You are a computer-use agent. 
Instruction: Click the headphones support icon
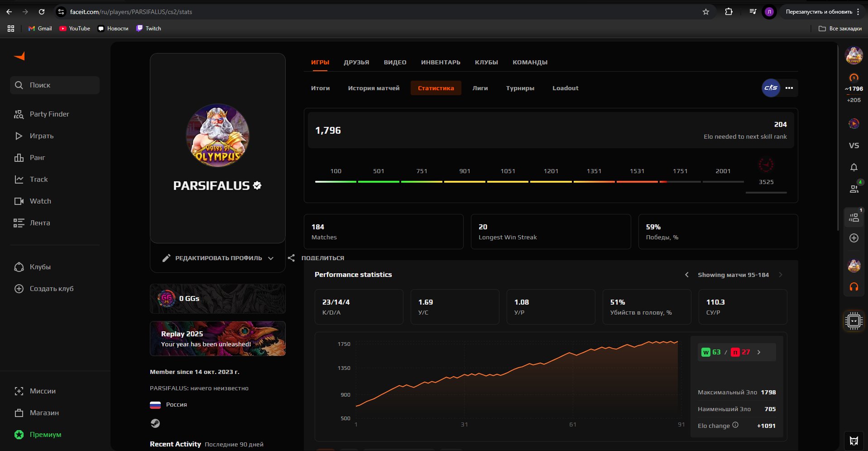[854, 287]
